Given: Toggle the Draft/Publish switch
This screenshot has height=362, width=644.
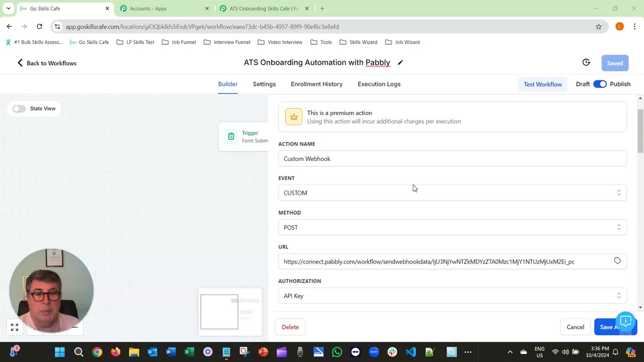Looking at the screenshot, I should 600,84.
